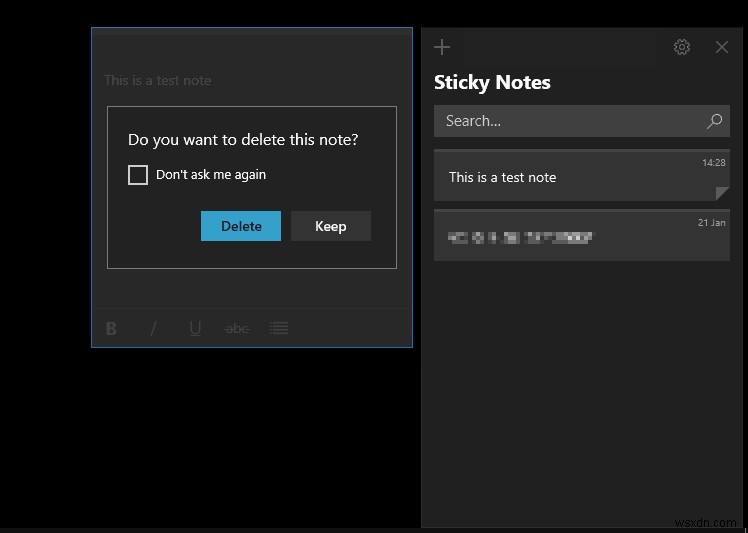Click the dimmed 'This is a test note' text in the note window
The height and width of the screenshot is (533, 748).
click(x=157, y=81)
